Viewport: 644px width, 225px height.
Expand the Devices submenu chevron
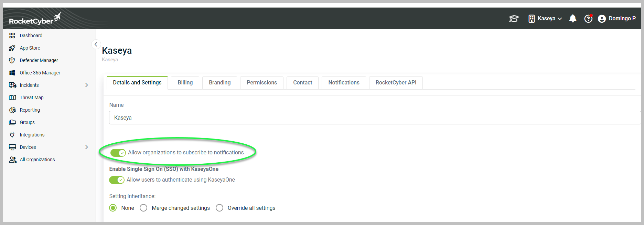(x=87, y=147)
